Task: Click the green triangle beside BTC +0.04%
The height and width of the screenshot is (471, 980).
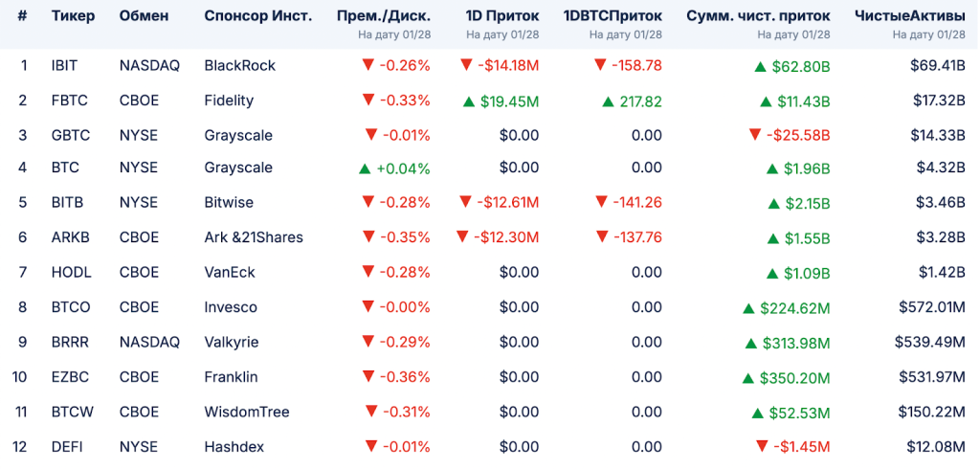Action: tap(365, 168)
